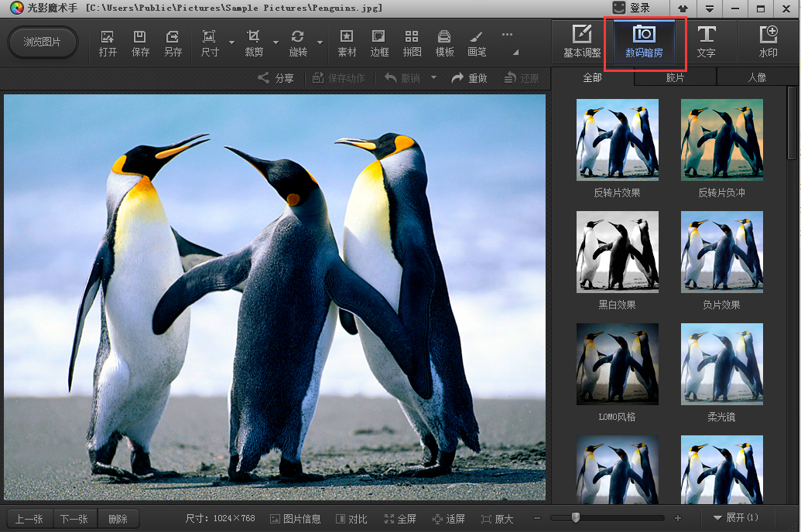Click the Next image (下一张) button

(74, 519)
